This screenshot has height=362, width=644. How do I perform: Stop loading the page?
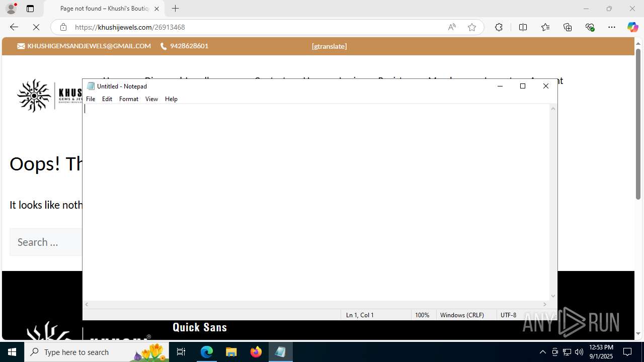coord(36,27)
